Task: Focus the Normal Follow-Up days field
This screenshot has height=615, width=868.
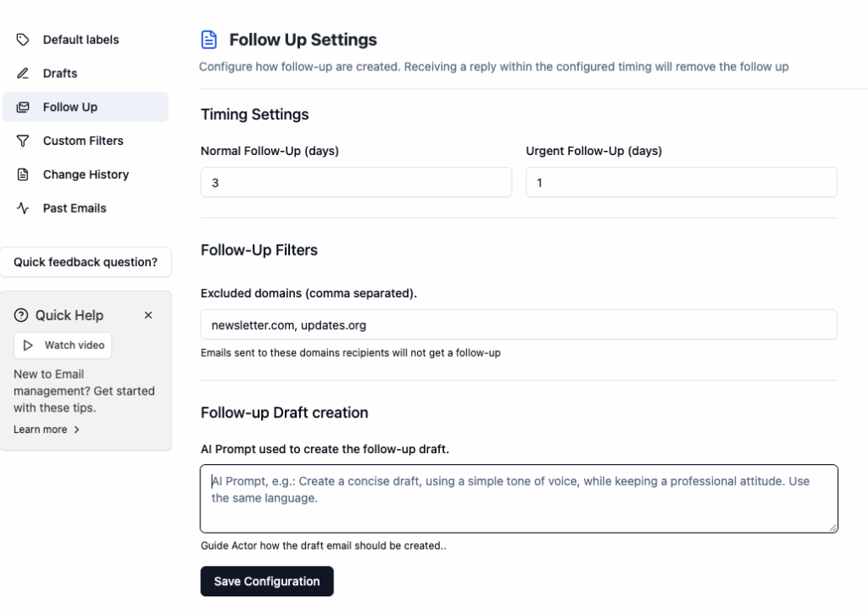Action: pyautogui.click(x=356, y=182)
